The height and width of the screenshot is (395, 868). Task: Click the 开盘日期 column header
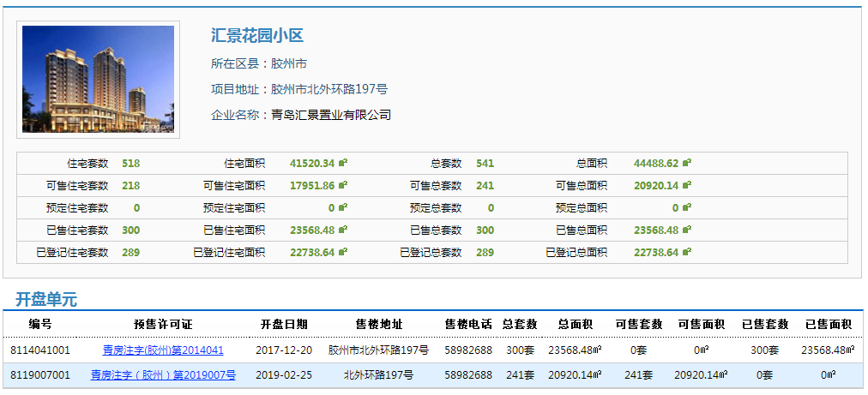[284, 325]
